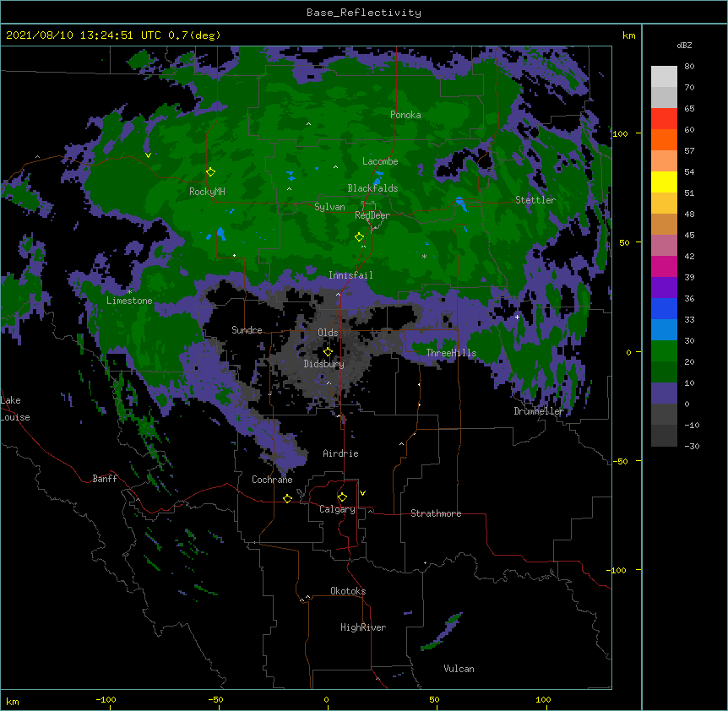Click the Cochrane town label

coord(272,480)
